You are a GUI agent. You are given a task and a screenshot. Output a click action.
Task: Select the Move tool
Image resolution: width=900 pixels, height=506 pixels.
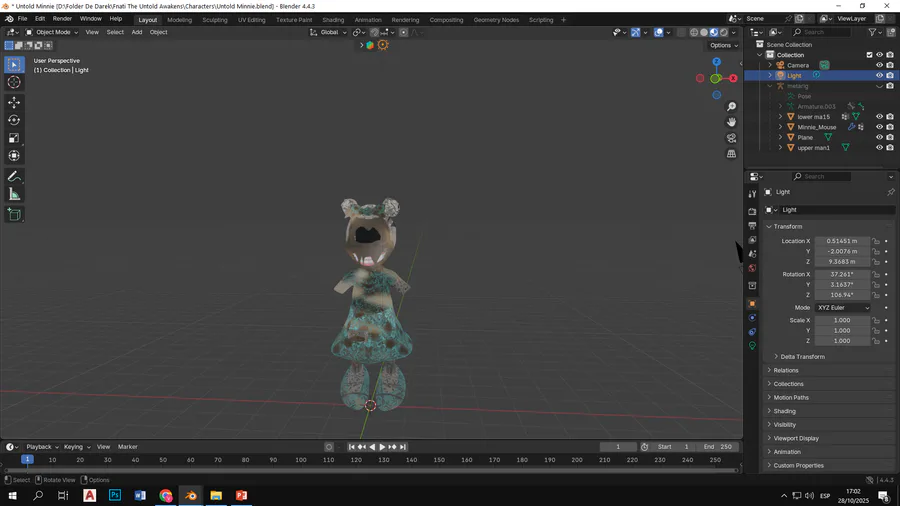click(14, 102)
